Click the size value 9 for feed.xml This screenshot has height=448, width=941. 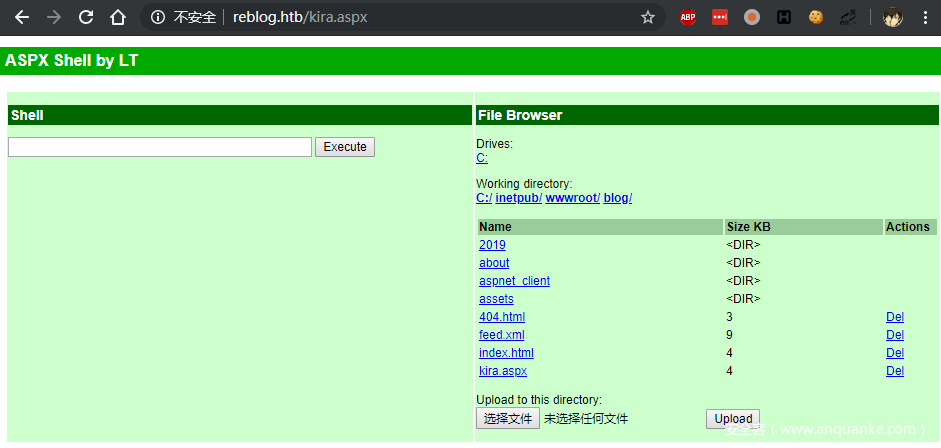click(729, 335)
